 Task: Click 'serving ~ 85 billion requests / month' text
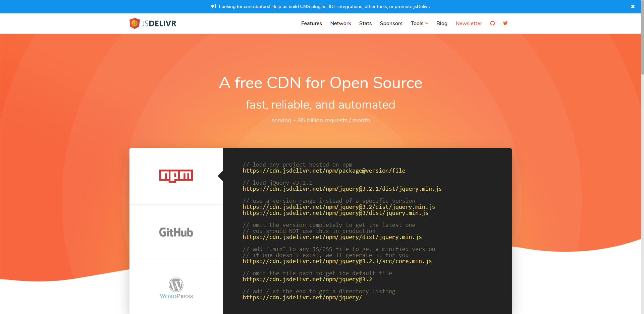pos(321,120)
